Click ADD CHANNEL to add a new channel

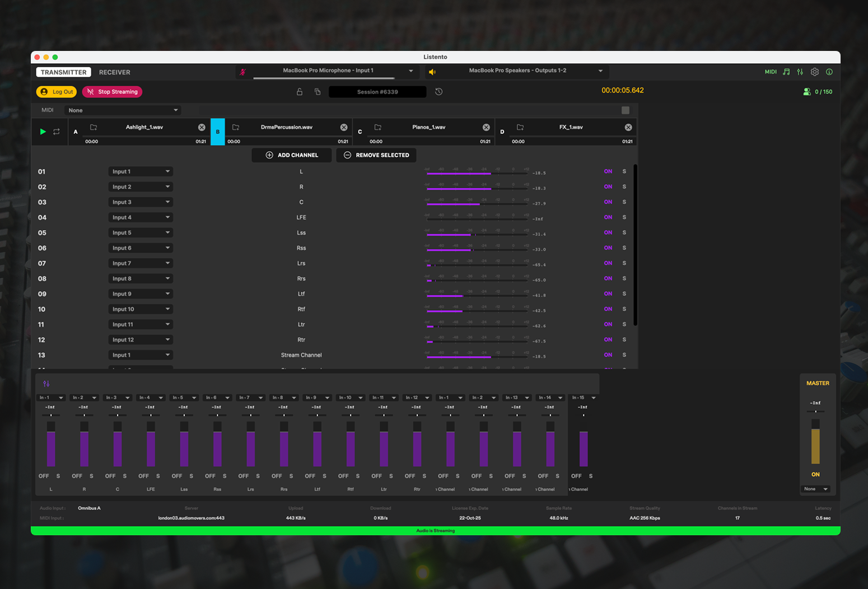tap(291, 155)
